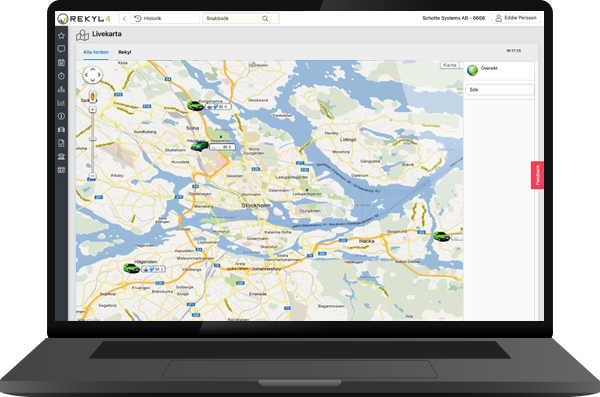Switch to the Alla fordon tab

[x=96, y=52]
